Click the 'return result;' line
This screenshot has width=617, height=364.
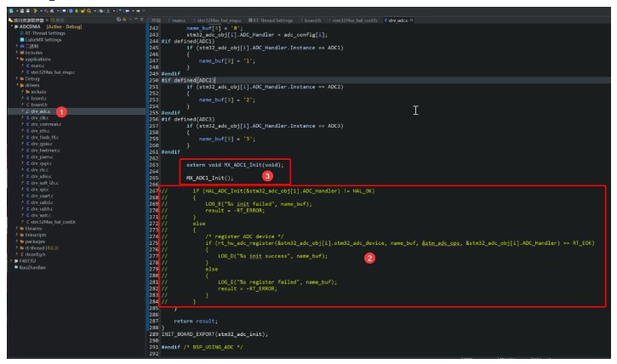click(x=196, y=321)
